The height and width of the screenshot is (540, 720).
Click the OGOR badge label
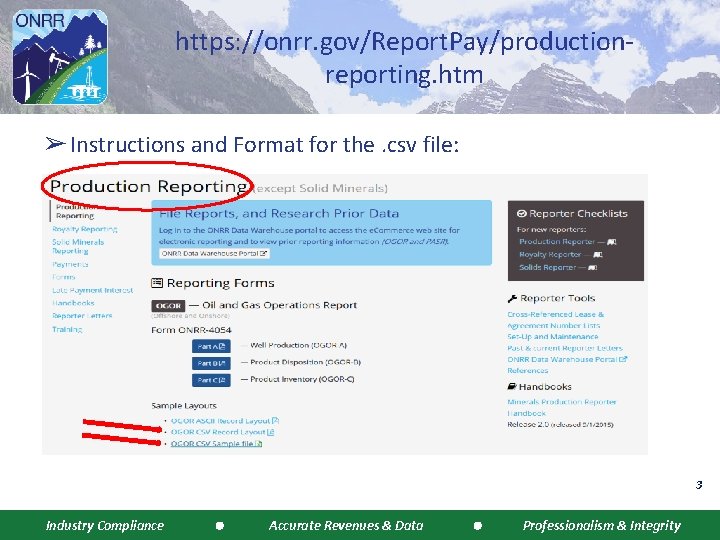point(168,305)
